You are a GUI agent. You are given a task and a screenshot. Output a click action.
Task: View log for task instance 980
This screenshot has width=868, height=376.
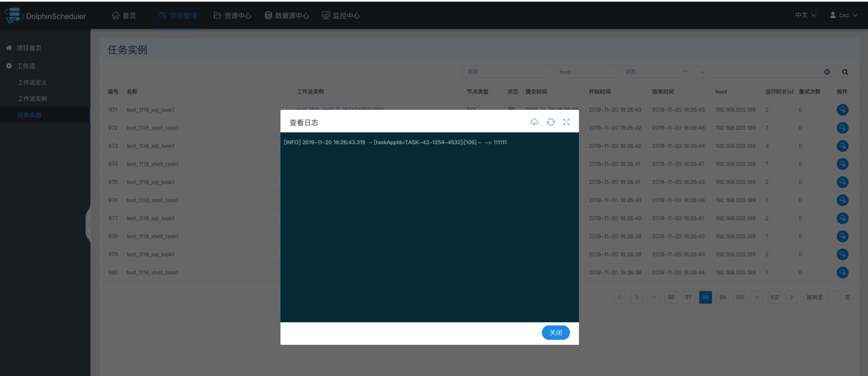842,272
